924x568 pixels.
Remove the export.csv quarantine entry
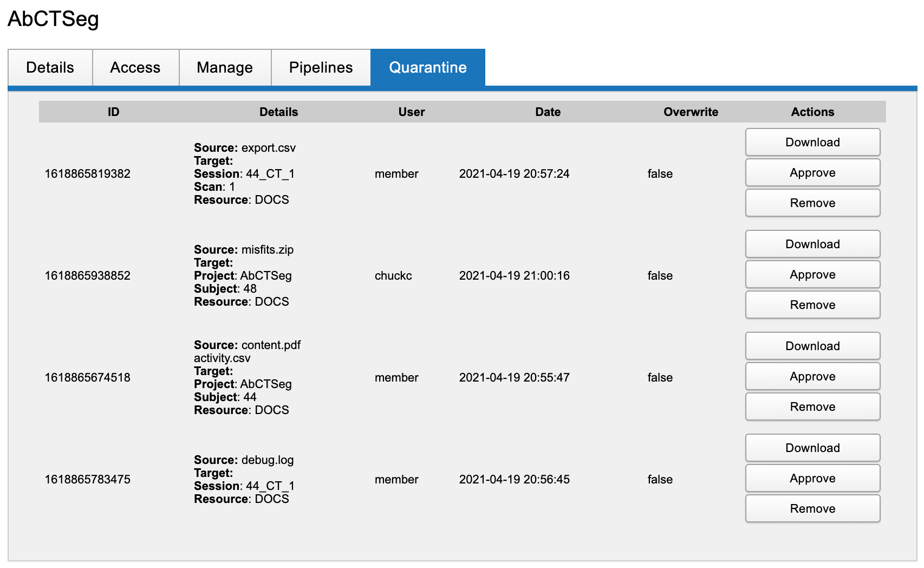click(812, 203)
